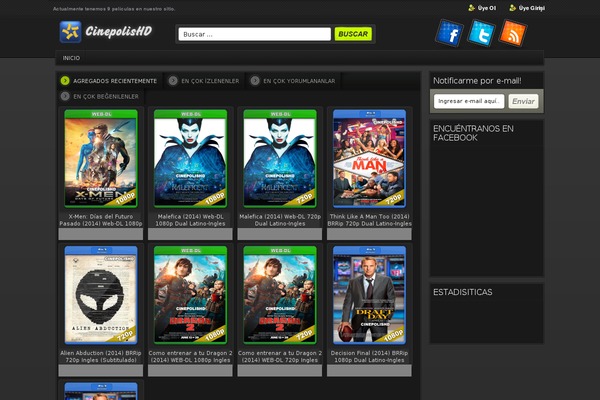Click the BUSCAR search button
The width and height of the screenshot is (600, 400).
(353, 34)
